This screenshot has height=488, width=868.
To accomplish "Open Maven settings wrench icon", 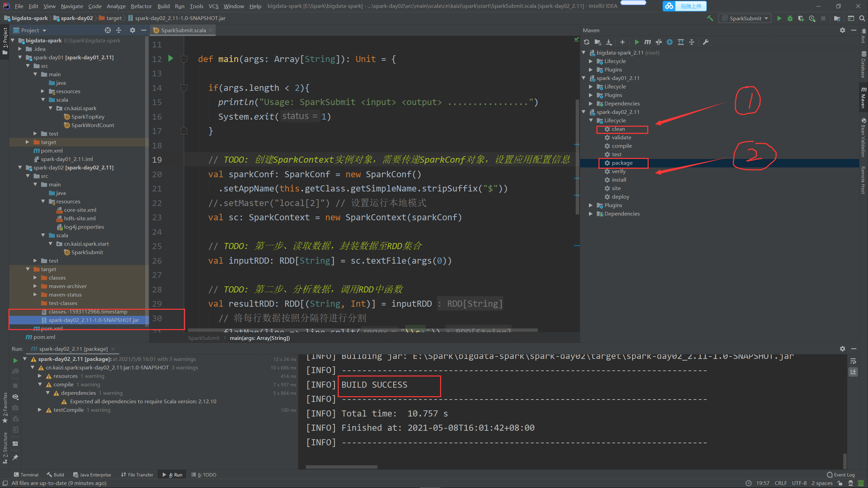I will (706, 42).
